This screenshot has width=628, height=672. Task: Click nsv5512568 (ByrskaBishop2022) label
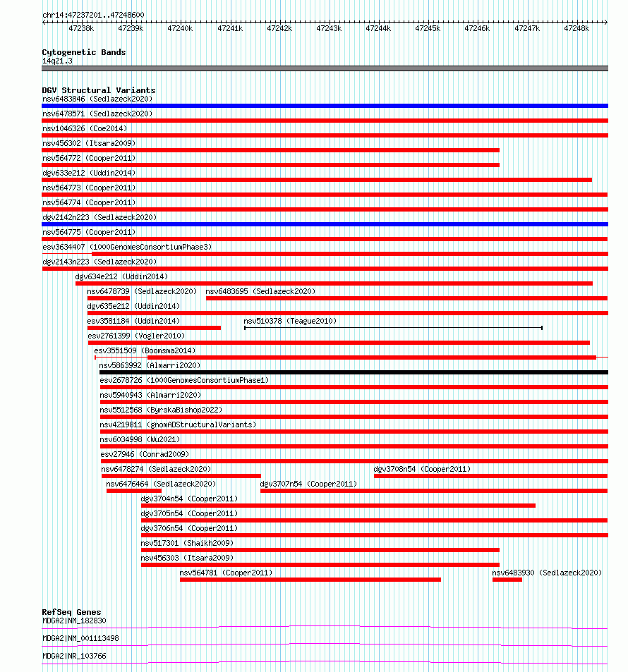[162, 410]
